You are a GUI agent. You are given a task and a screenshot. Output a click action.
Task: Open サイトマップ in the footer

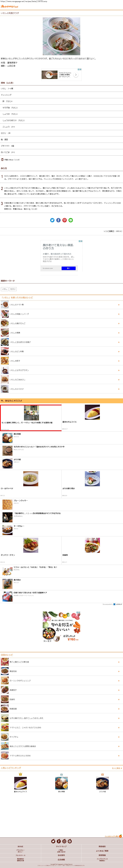coord(61,846)
